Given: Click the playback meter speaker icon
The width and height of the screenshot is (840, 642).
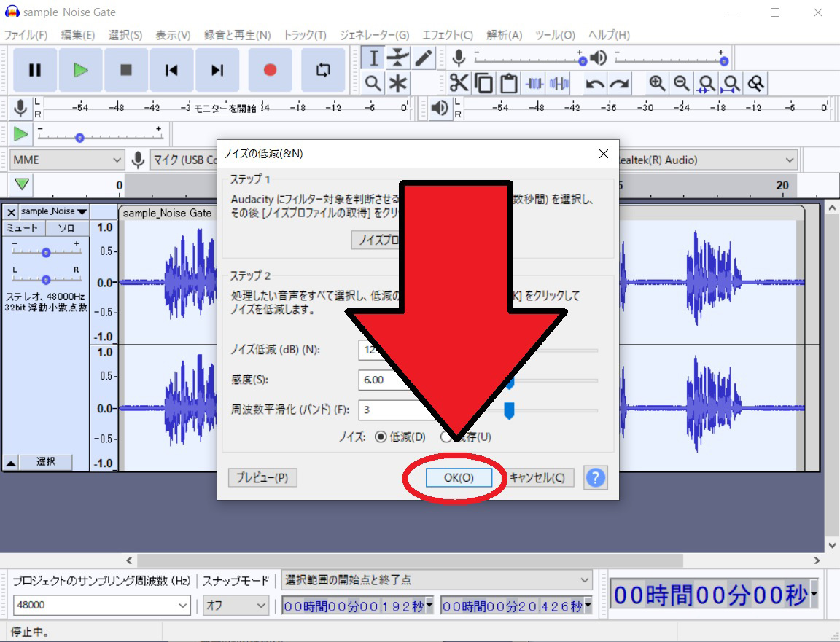Looking at the screenshot, I should [440, 108].
